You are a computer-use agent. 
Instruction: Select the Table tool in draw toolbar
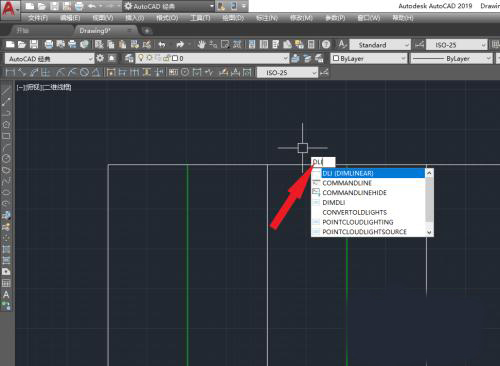(6, 283)
